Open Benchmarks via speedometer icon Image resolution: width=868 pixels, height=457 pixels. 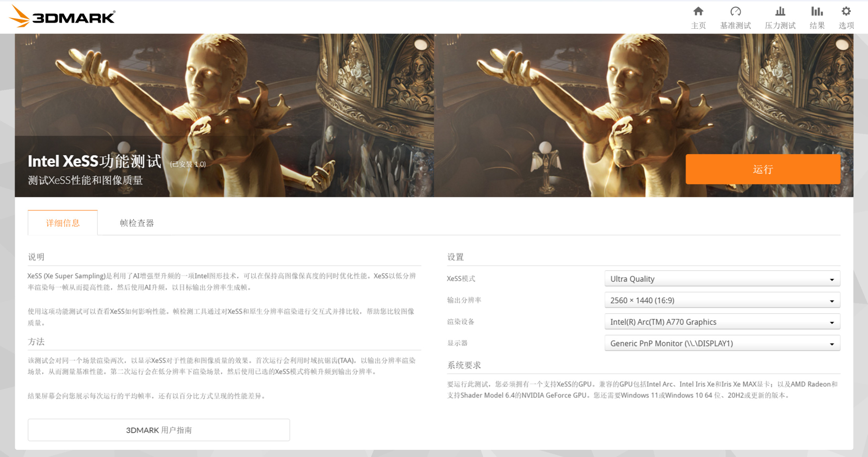[x=735, y=11]
